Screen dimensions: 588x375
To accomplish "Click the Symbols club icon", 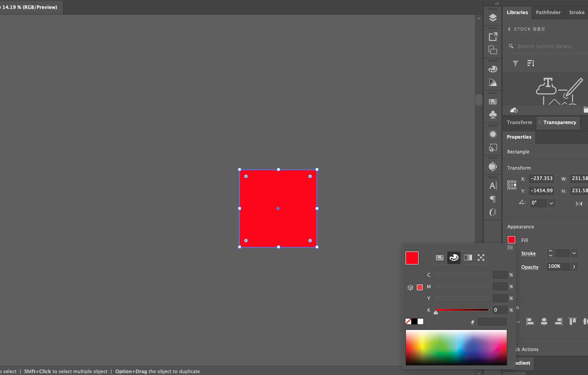I will coord(493,115).
